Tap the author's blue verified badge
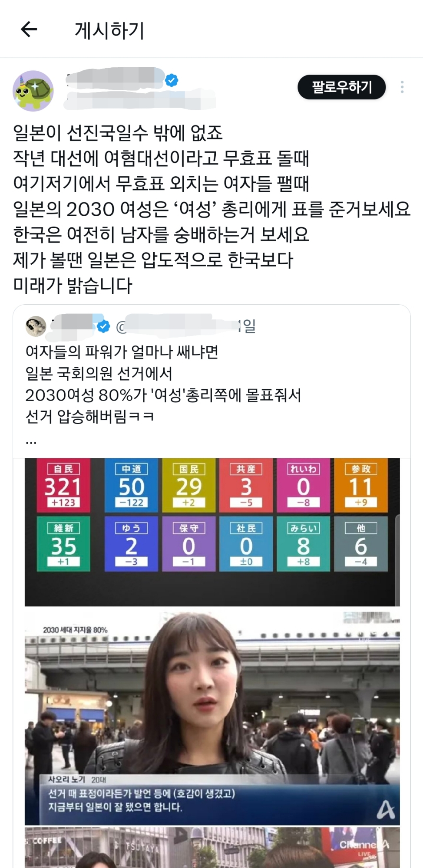423x868 pixels. 172,80
